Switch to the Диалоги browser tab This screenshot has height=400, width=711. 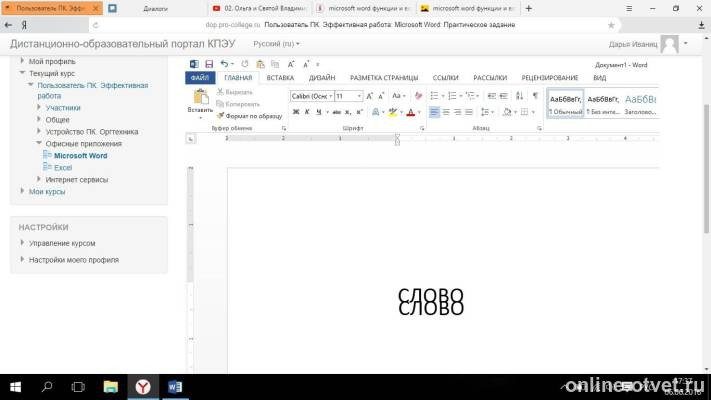pyautogui.click(x=156, y=9)
